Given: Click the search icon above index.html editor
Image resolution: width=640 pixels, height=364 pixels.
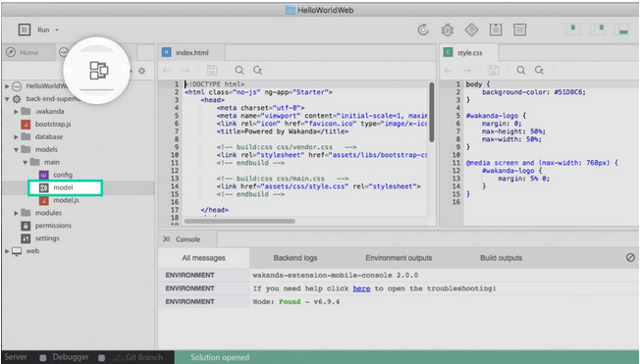Looking at the screenshot, I should tap(240, 71).
